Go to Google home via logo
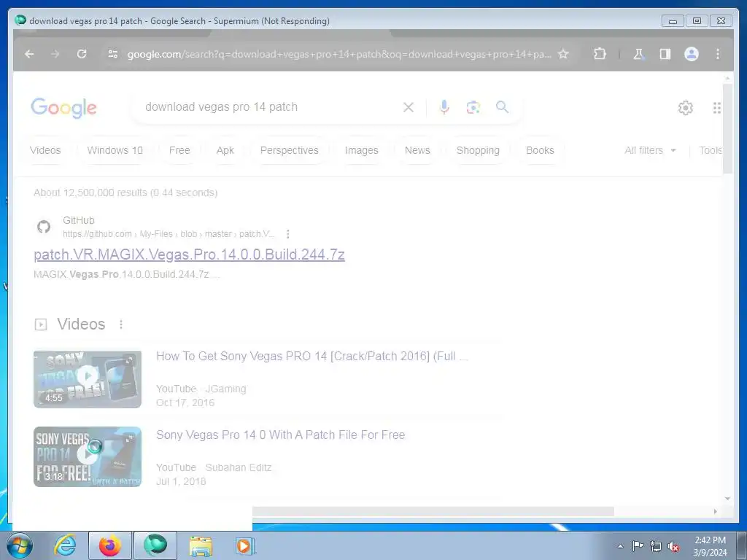Image resolution: width=747 pixels, height=560 pixels. coord(64,108)
